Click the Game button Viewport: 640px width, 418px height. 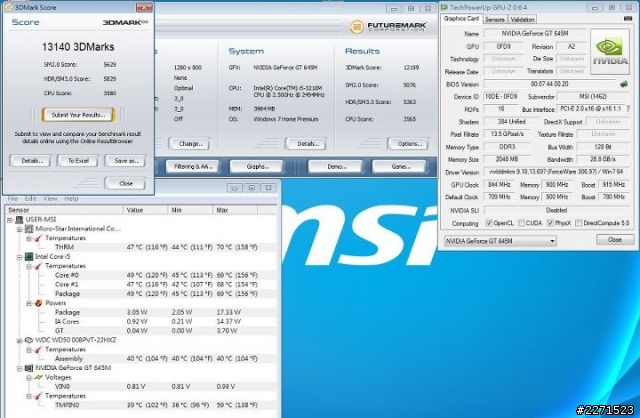point(399,167)
